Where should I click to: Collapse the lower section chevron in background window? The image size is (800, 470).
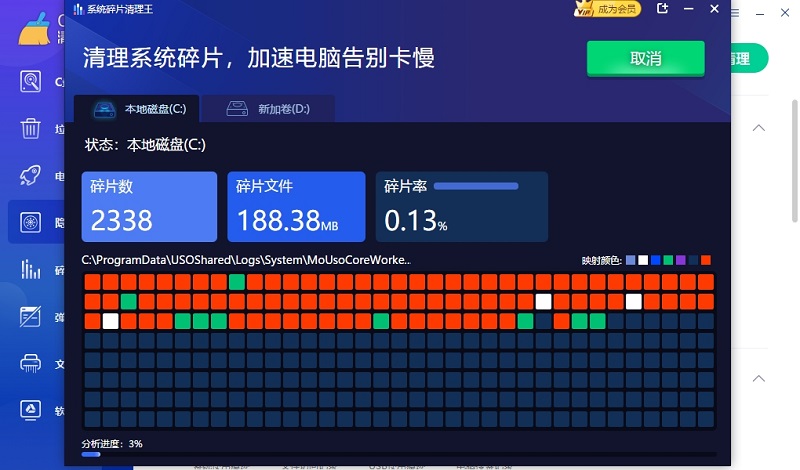coord(759,378)
